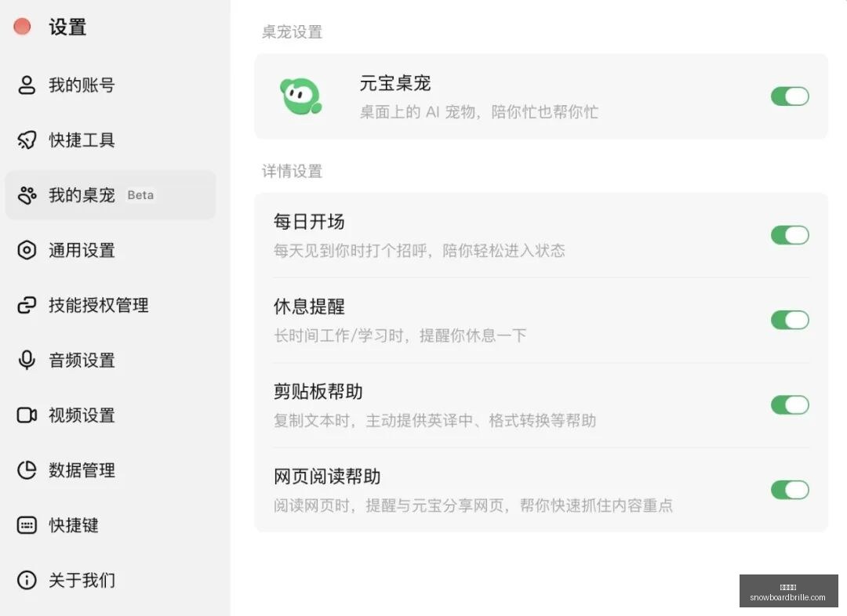This screenshot has height=616, width=847.
Task: Click the red close dot near 设置
Action: pyautogui.click(x=22, y=26)
